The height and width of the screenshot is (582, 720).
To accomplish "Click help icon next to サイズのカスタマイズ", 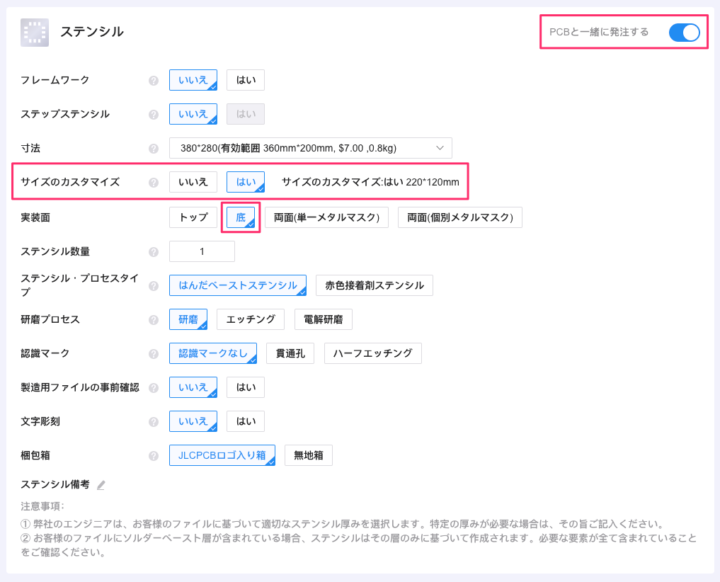I will 154,183.
